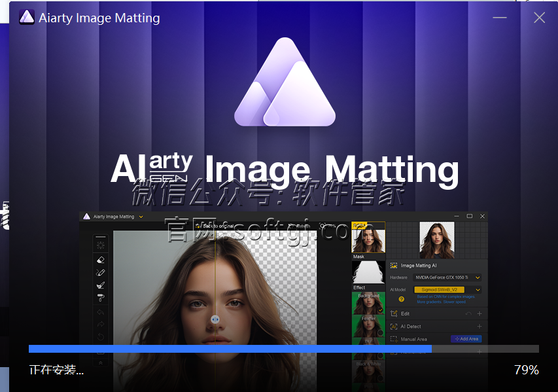558x392 pixels.
Task: Click the selection frame tool icon
Action: 100,245
